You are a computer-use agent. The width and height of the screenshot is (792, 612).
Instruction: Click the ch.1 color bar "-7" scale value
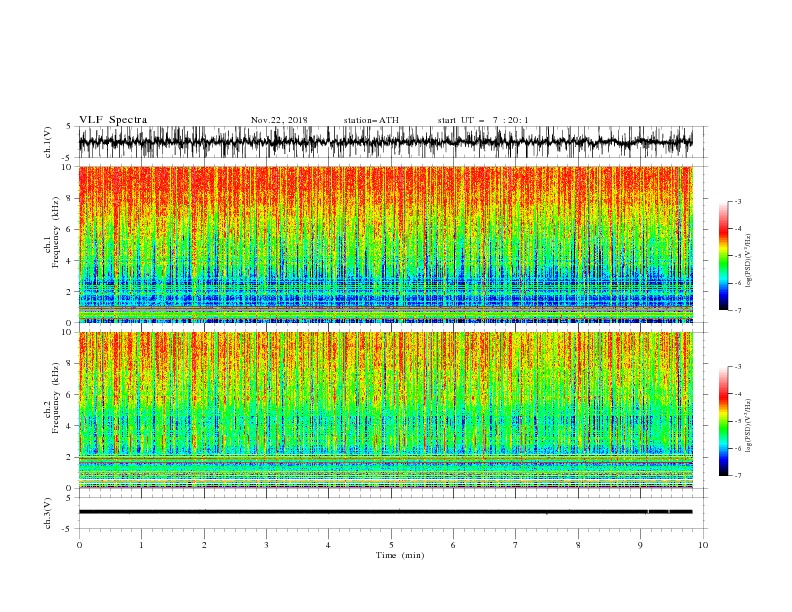[738, 310]
